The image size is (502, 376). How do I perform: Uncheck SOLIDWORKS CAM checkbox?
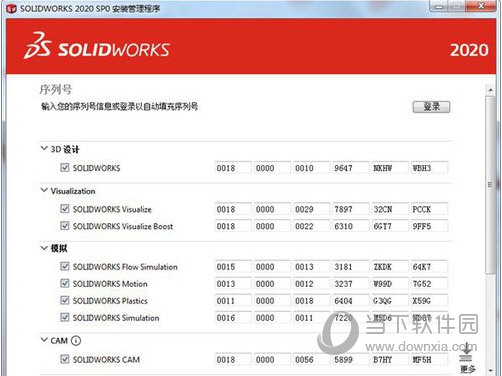[65, 359]
